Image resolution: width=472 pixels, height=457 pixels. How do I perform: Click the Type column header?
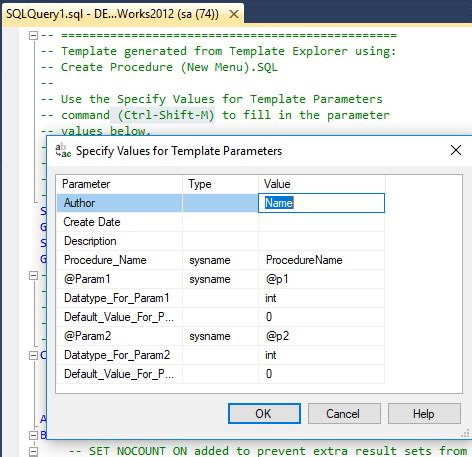tap(220, 184)
